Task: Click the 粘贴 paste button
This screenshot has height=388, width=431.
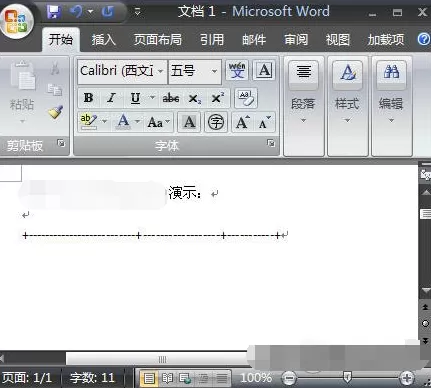Action: (x=22, y=92)
